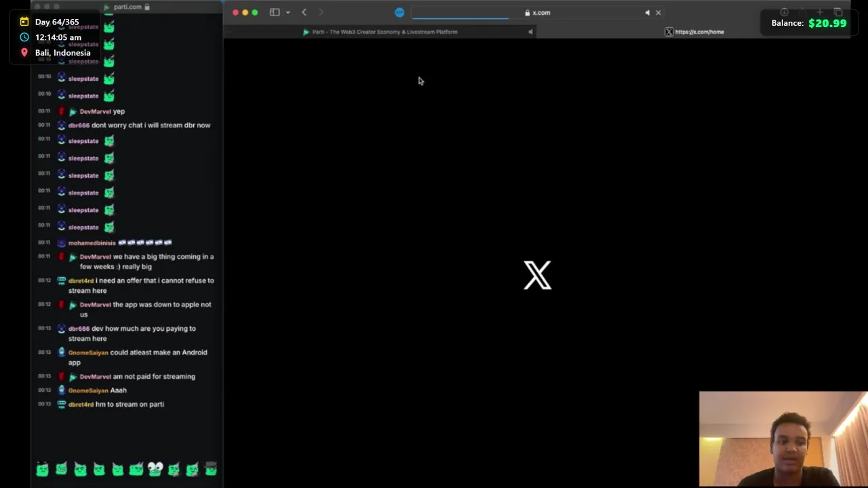The height and width of the screenshot is (488, 868).
Task: Stop loading the x.com page
Action: pyautogui.click(x=658, y=12)
